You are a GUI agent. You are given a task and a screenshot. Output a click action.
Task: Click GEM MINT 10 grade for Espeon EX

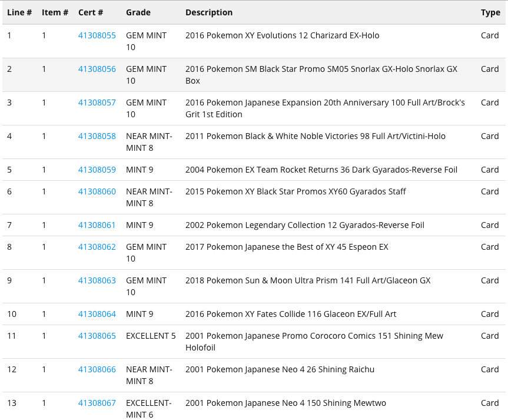point(147,253)
